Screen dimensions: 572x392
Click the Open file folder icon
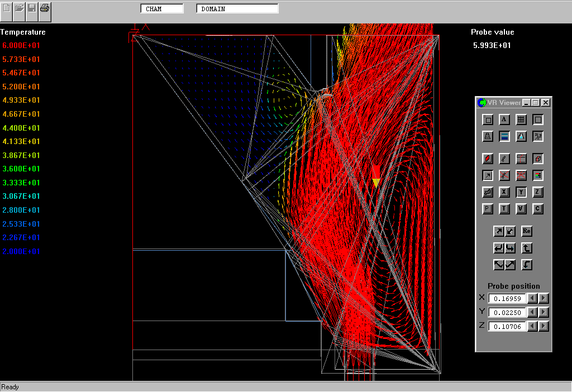pos(20,8)
